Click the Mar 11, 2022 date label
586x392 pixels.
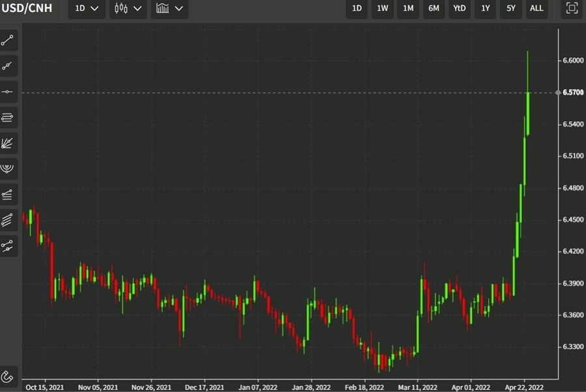click(x=417, y=387)
